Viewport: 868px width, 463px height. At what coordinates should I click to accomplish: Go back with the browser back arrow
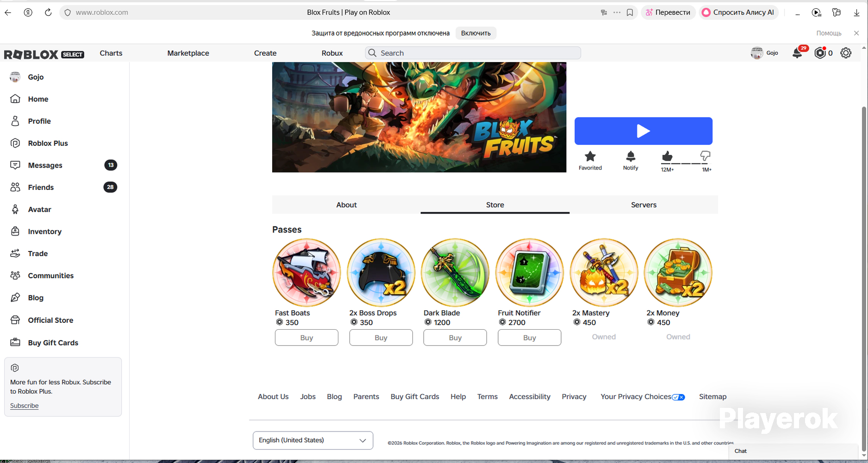tap(8, 13)
